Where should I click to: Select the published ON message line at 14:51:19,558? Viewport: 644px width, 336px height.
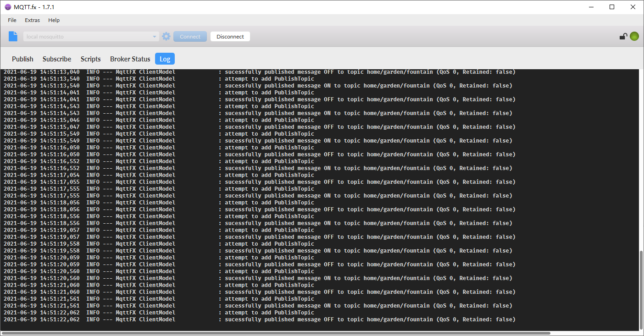(x=258, y=251)
